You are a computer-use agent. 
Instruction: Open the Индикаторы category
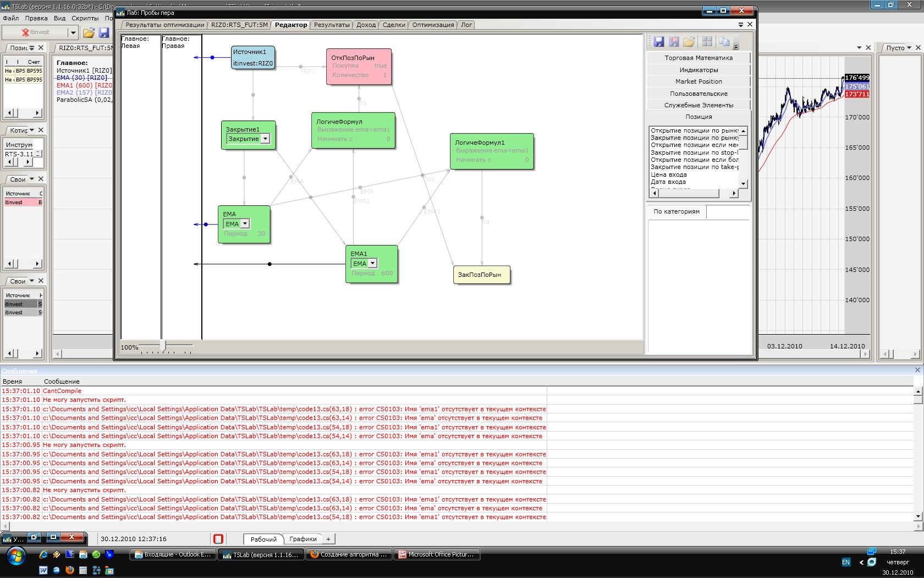698,70
